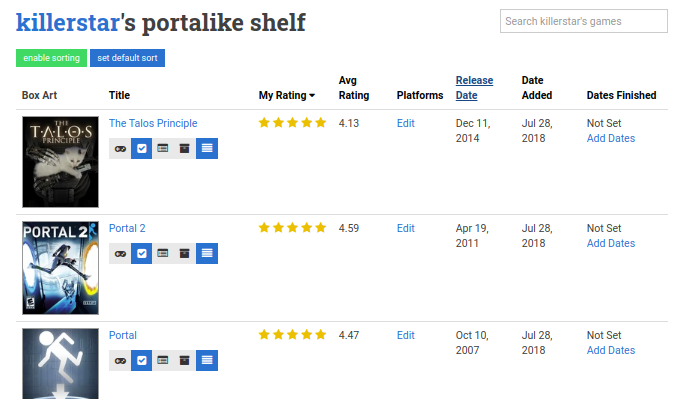
Task: Click the archive box backlog icon for Portal 2
Action: click(x=184, y=254)
